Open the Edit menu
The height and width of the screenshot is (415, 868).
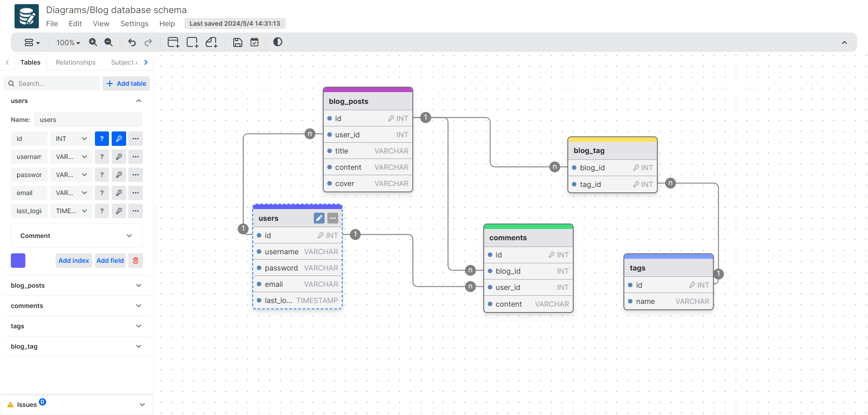pyautogui.click(x=75, y=23)
